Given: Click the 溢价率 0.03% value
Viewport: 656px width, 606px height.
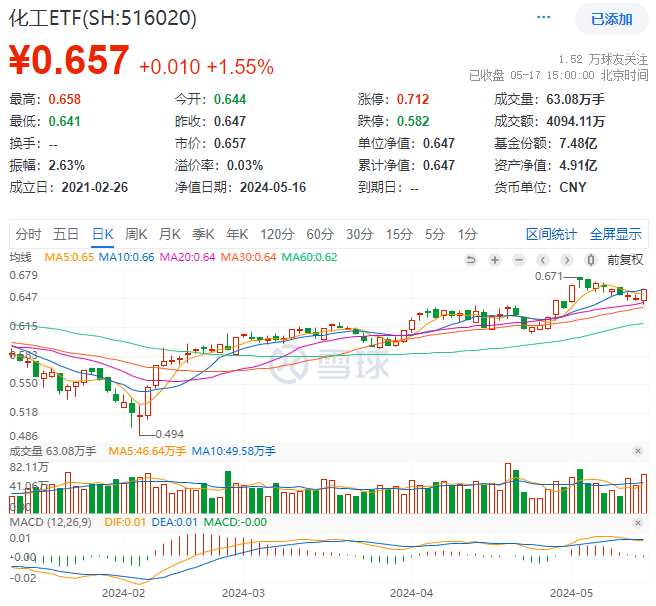Looking at the screenshot, I should (x=245, y=165).
